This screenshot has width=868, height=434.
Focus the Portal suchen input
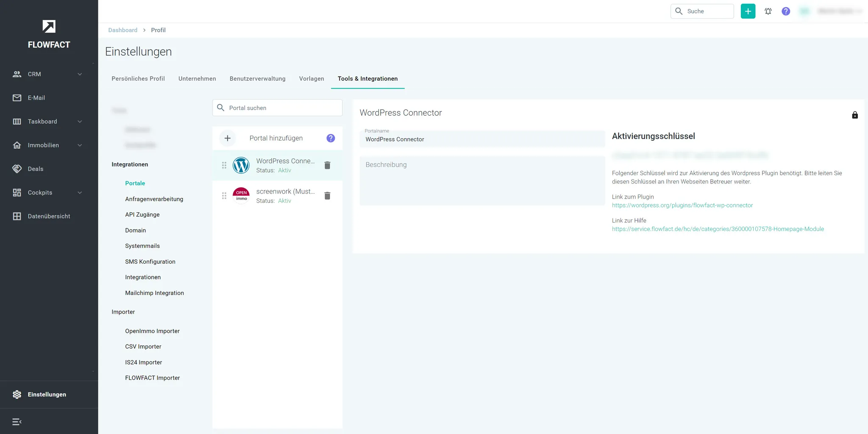tap(278, 108)
